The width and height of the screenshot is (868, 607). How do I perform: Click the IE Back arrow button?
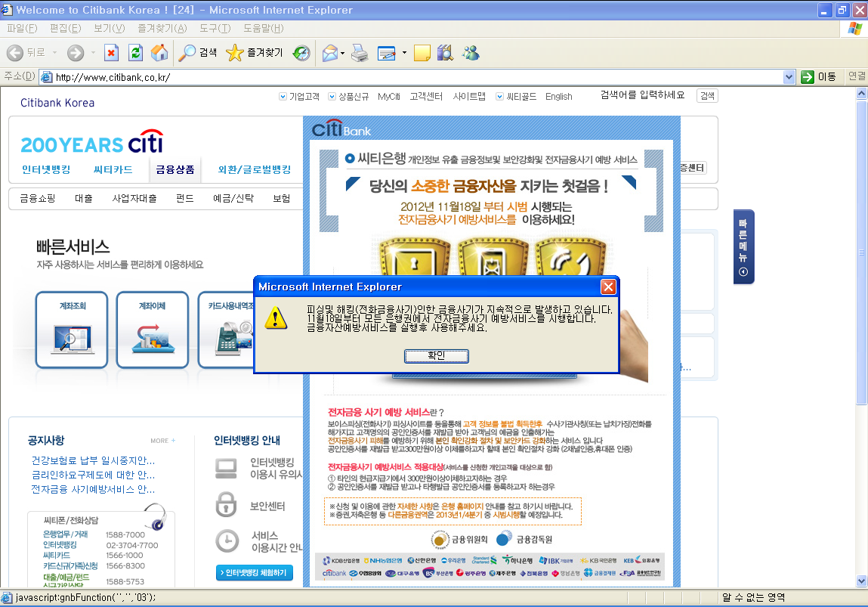tap(15, 53)
